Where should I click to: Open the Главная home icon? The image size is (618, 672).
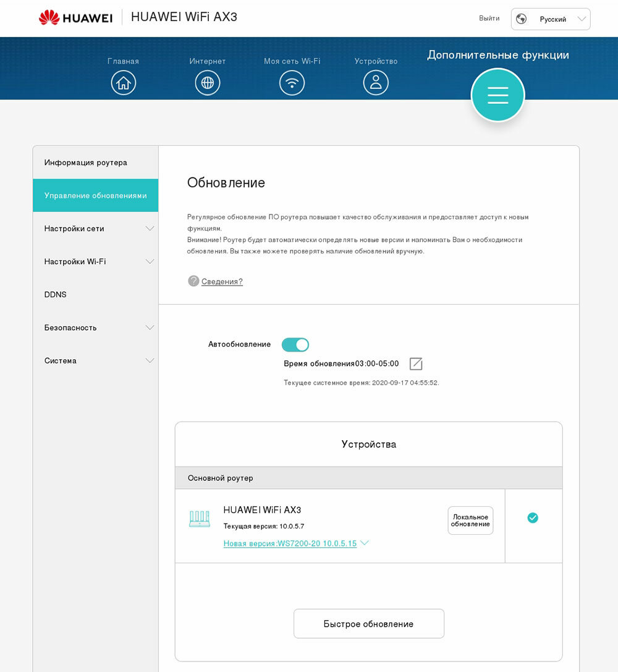tap(124, 83)
